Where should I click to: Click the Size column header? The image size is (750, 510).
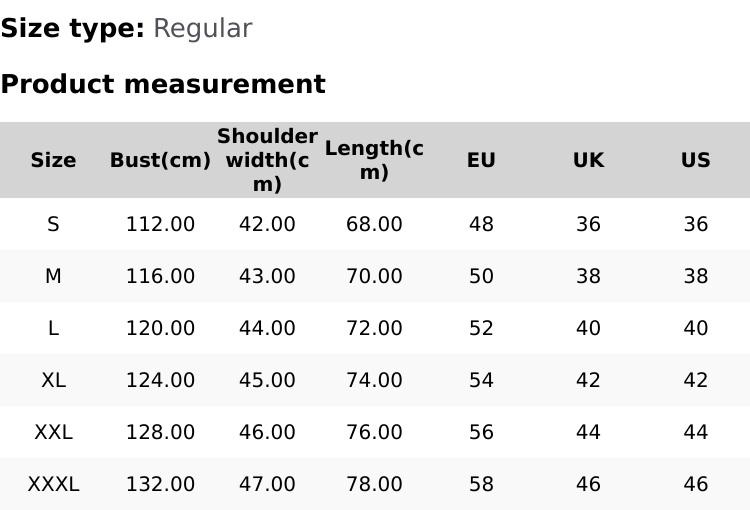53,160
